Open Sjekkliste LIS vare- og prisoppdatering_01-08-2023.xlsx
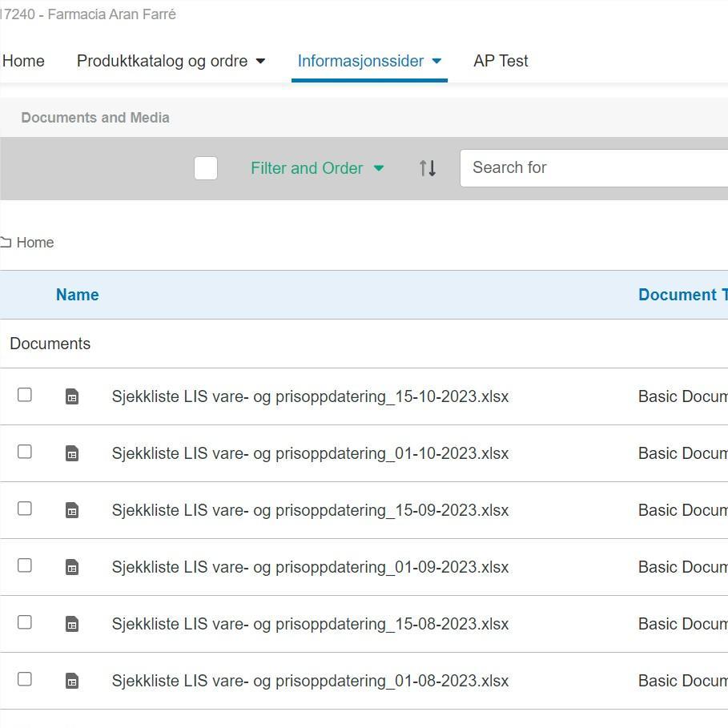The height and width of the screenshot is (728, 728). [x=310, y=681]
